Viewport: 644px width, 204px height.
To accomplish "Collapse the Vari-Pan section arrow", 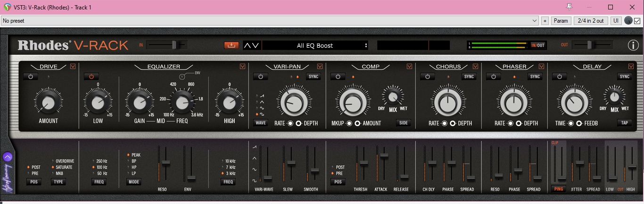I will [320, 67].
